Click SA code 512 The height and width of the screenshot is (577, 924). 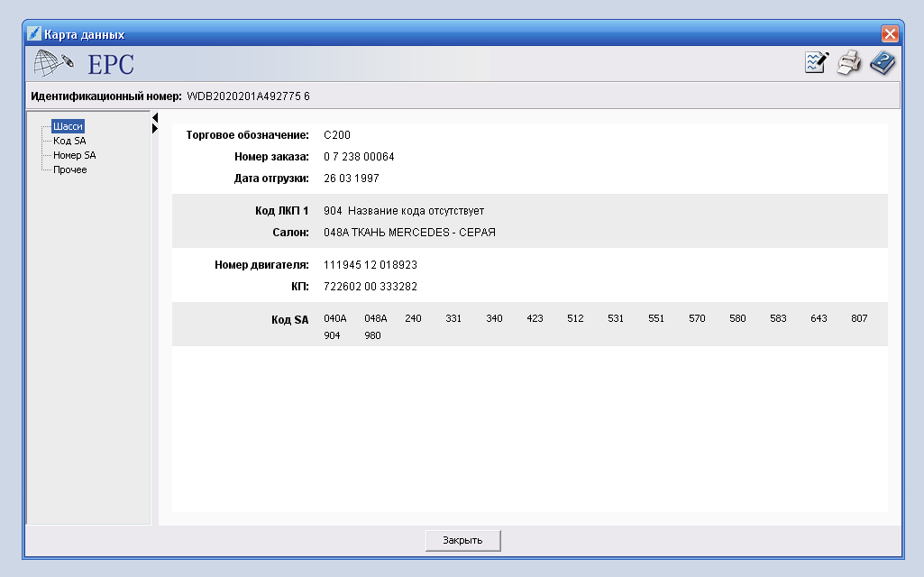575,318
